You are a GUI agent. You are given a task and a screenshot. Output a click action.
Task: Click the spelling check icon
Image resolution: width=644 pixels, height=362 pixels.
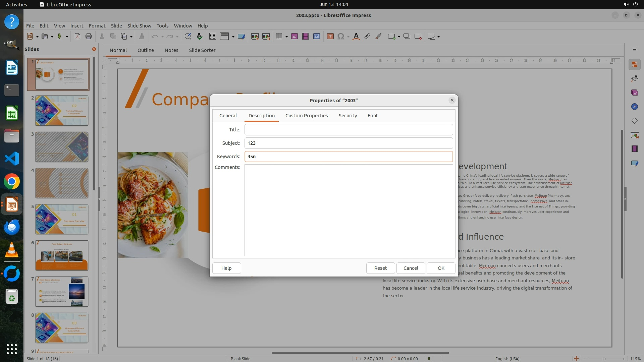(x=200, y=37)
